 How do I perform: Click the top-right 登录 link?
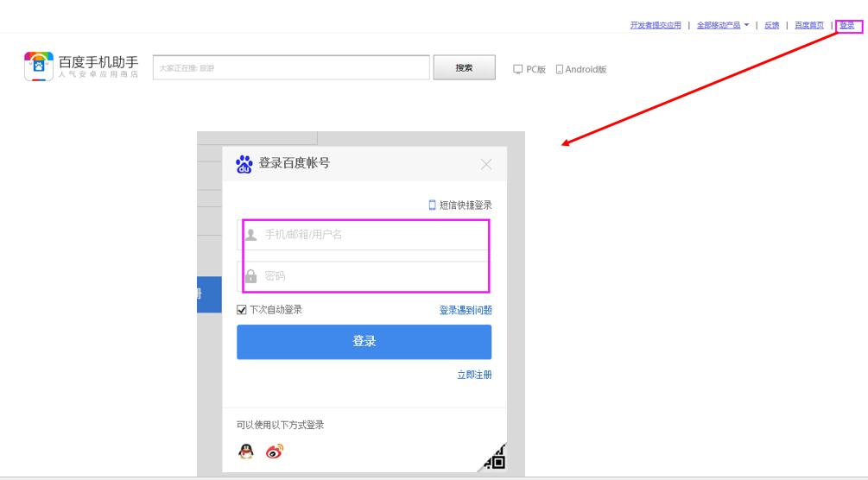coord(847,25)
